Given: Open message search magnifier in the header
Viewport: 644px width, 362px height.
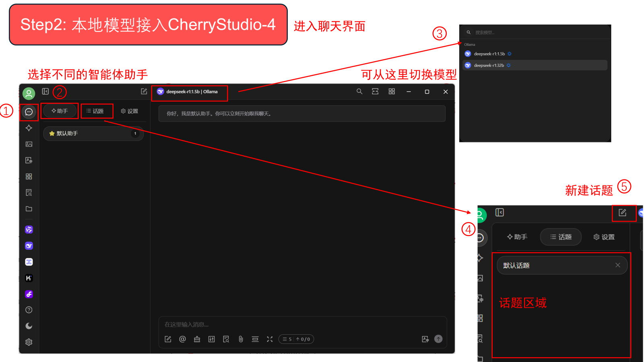Looking at the screenshot, I should pos(359,92).
